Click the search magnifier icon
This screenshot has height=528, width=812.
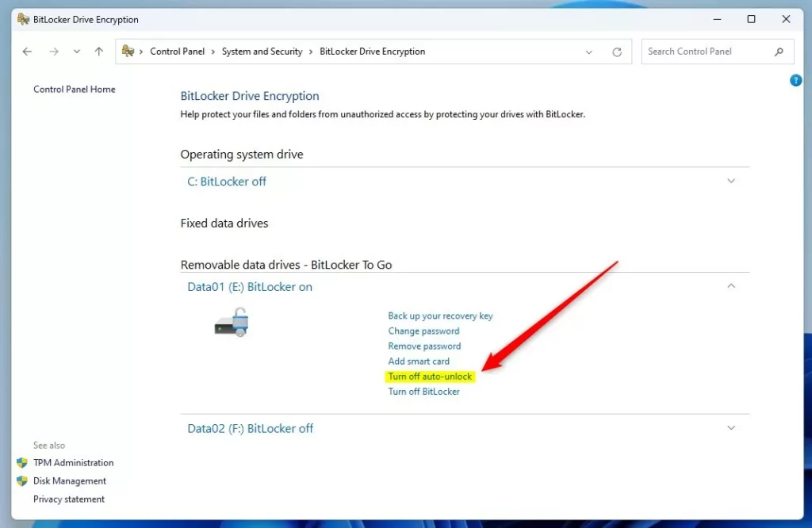click(x=779, y=52)
